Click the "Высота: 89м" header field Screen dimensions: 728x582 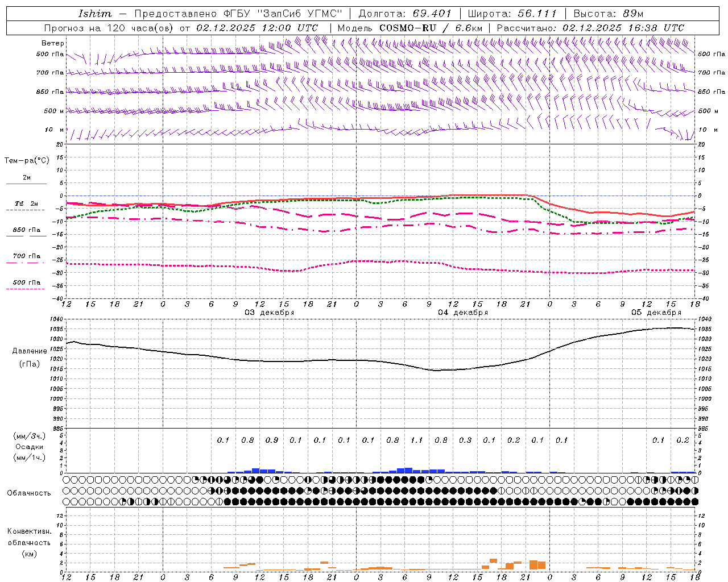click(608, 14)
